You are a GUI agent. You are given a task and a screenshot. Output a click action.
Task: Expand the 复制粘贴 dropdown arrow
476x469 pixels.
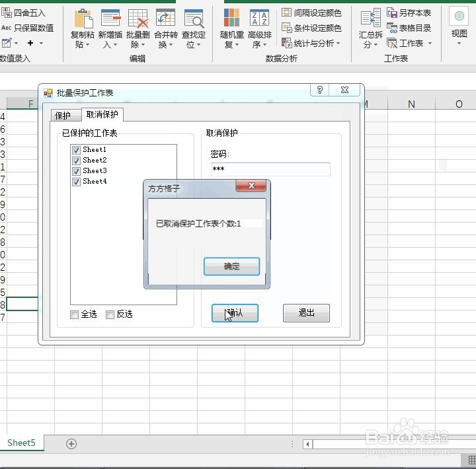[x=88, y=45]
